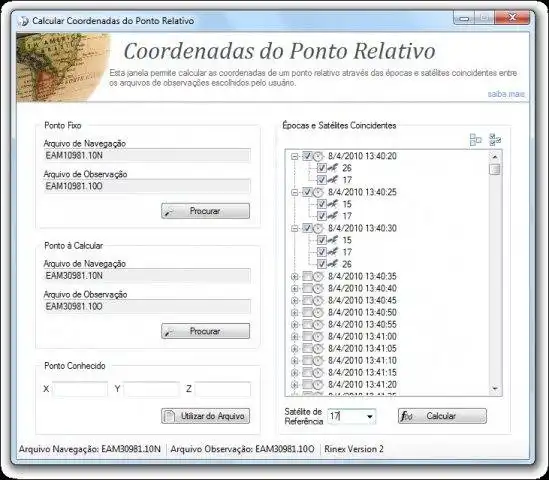The height and width of the screenshot is (480, 549).
Task: Click satellite icon of 15 under 13:40:30
Action: [x=333, y=240]
